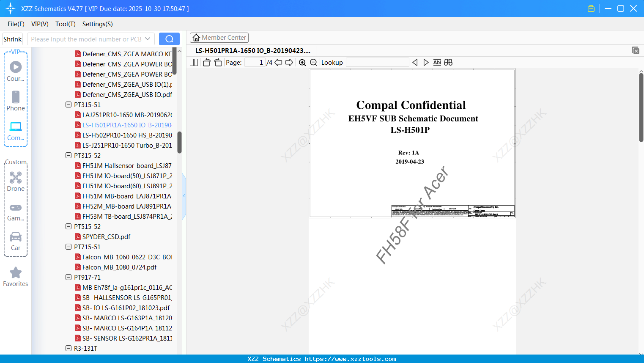This screenshot has width=644, height=363.
Task: Select the Phone category icon
Action: point(16,97)
